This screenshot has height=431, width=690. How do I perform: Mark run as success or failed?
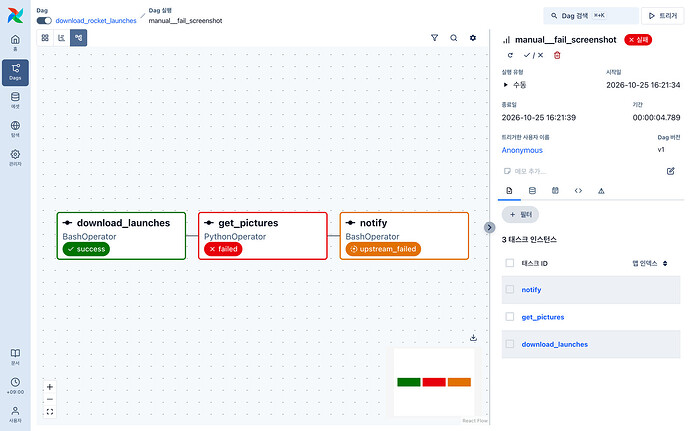(533, 55)
